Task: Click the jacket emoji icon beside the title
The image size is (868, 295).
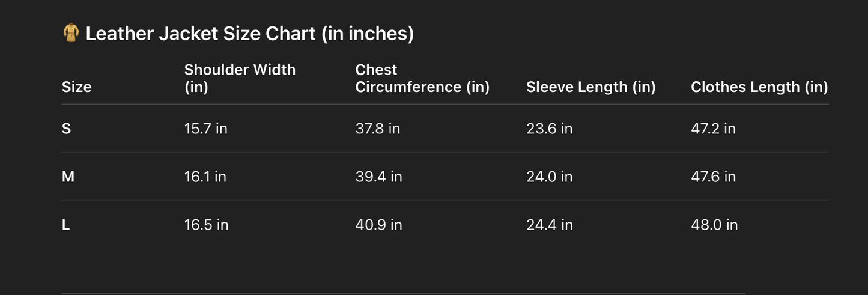Action: 71,34
